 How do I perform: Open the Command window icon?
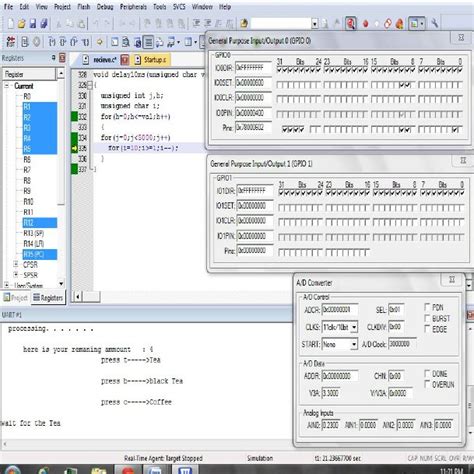click(114, 42)
